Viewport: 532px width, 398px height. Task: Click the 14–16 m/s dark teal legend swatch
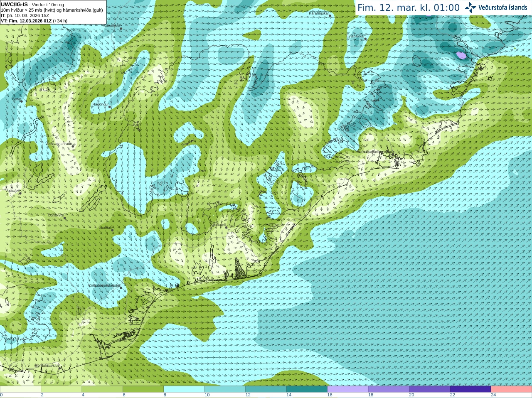click(x=307, y=389)
